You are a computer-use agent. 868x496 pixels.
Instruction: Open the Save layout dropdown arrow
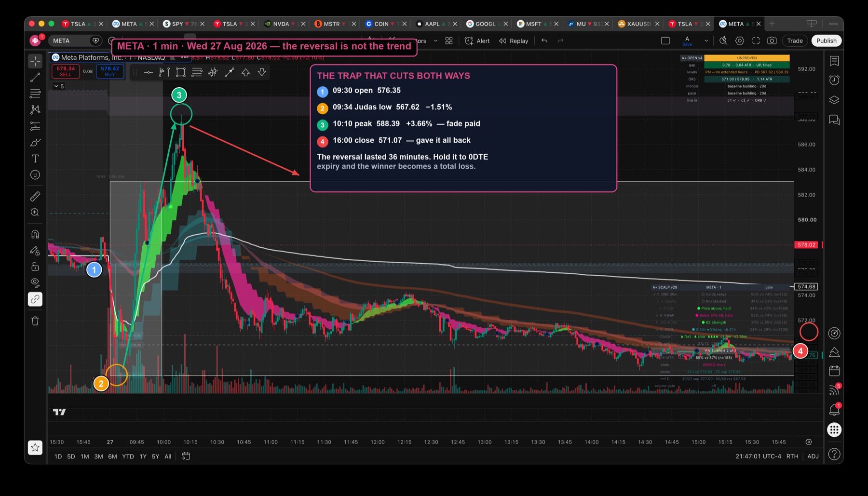point(706,41)
